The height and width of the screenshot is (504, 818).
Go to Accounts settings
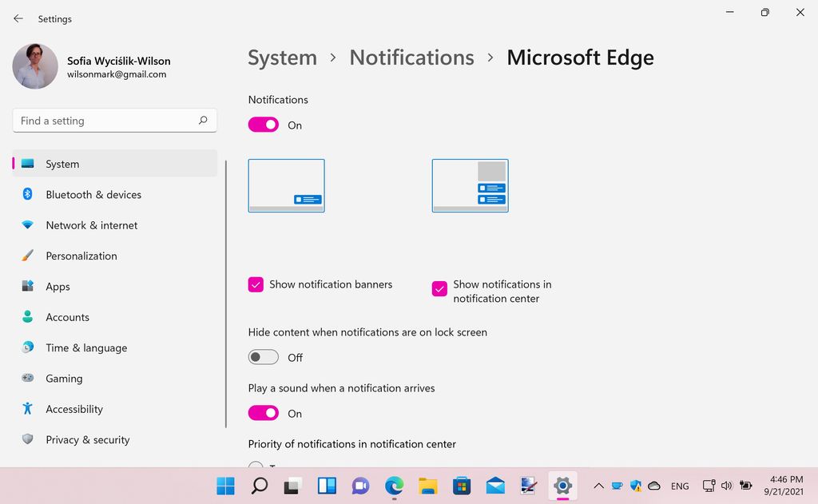(67, 317)
